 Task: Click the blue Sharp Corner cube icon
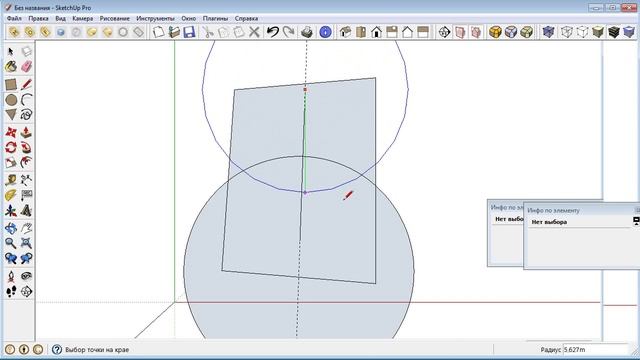511,32
